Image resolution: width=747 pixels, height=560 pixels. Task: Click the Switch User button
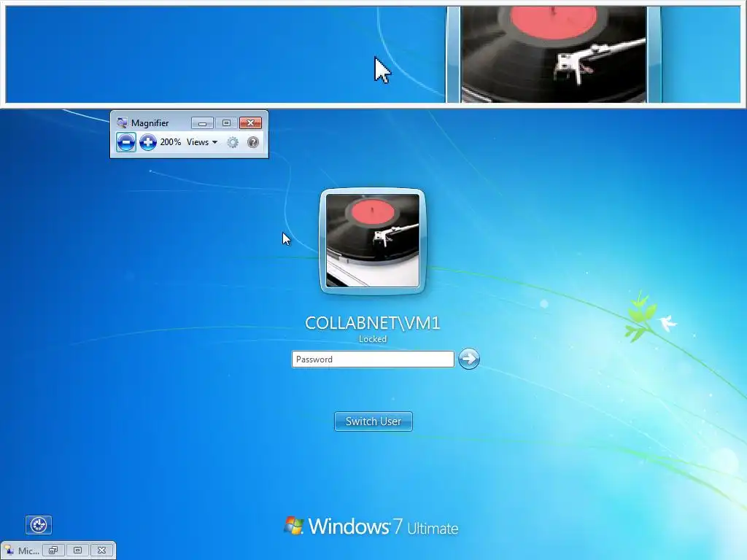pyautogui.click(x=373, y=421)
